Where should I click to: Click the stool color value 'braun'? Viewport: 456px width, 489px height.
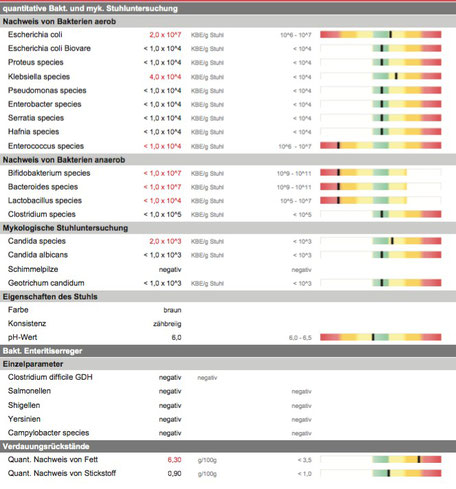(172, 310)
